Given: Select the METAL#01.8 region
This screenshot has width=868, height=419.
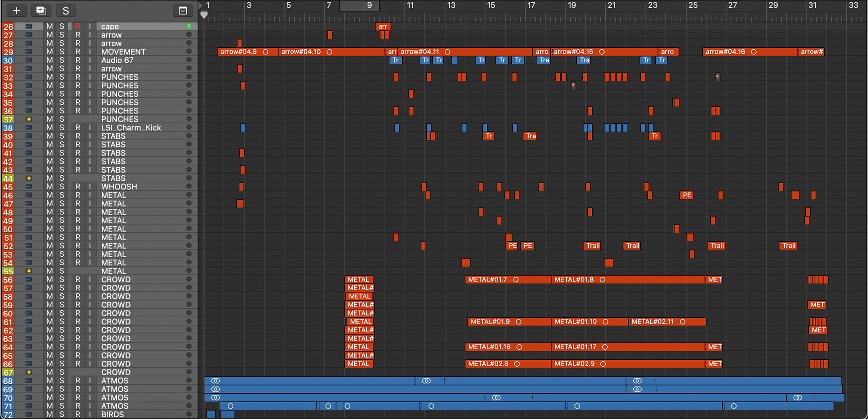Looking at the screenshot, I should pos(628,280).
